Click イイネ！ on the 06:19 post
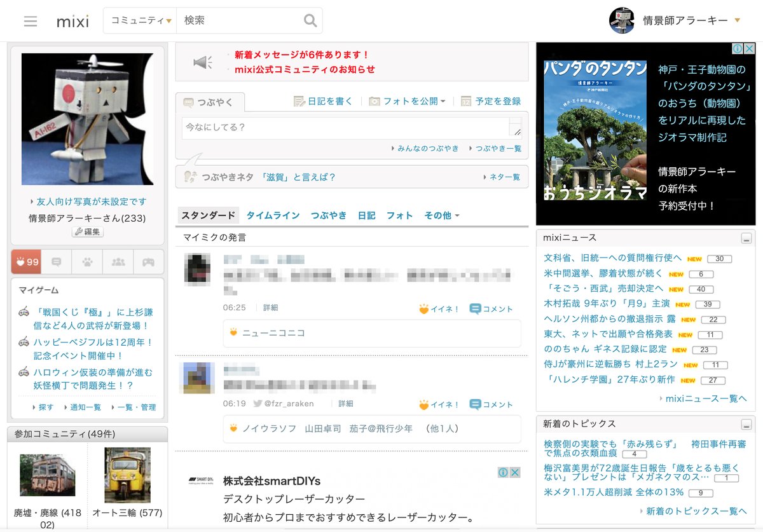Screen dimensions: 763x532 pos(439,404)
